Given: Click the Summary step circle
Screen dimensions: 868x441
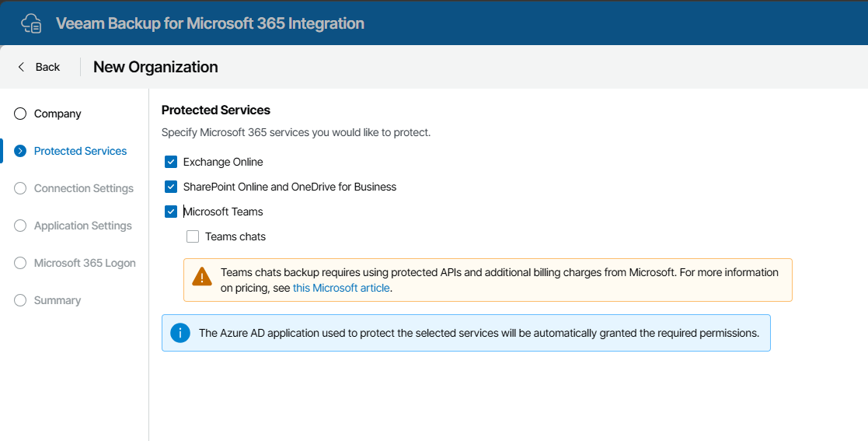Looking at the screenshot, I should 20,300.
